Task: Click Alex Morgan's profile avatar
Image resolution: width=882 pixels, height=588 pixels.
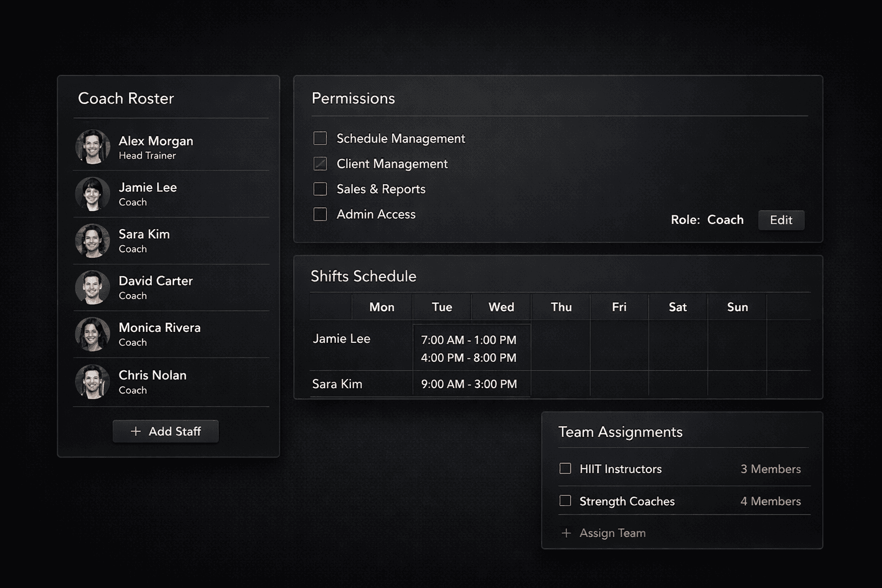Action: point(92,146)
